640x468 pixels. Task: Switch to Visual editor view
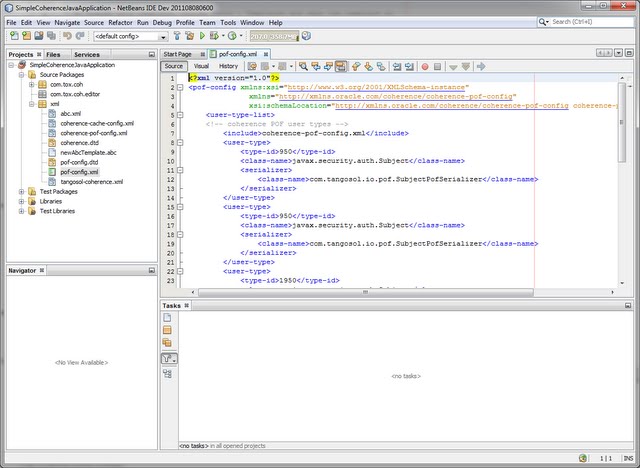(201, 66)
